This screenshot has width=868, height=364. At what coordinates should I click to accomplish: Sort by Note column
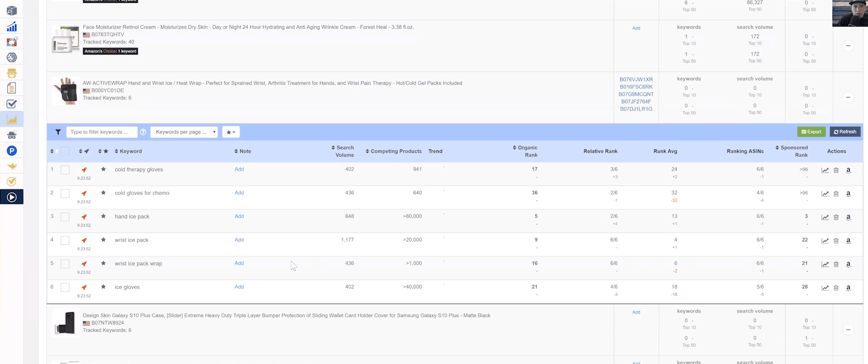tap(242, 151)
